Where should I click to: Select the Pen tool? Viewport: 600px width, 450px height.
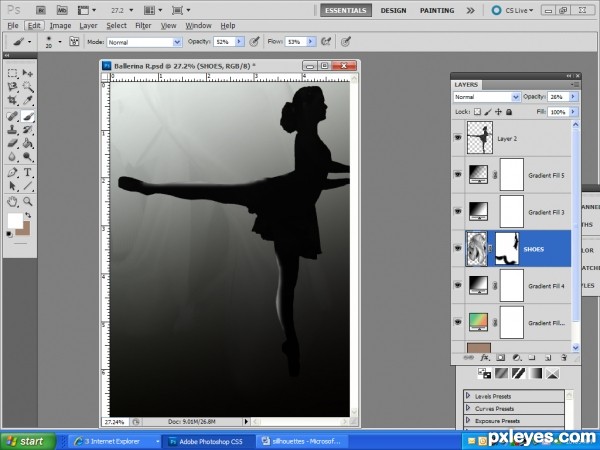tap(13, 172)
